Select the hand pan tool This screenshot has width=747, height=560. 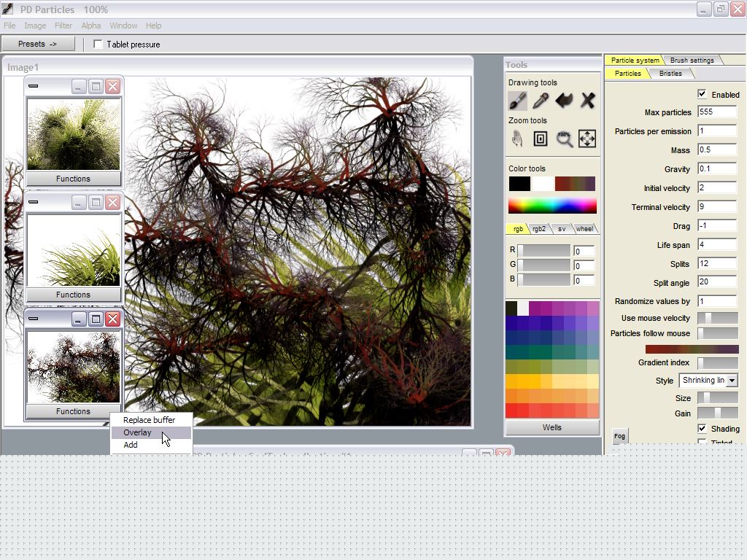(517, 139)
